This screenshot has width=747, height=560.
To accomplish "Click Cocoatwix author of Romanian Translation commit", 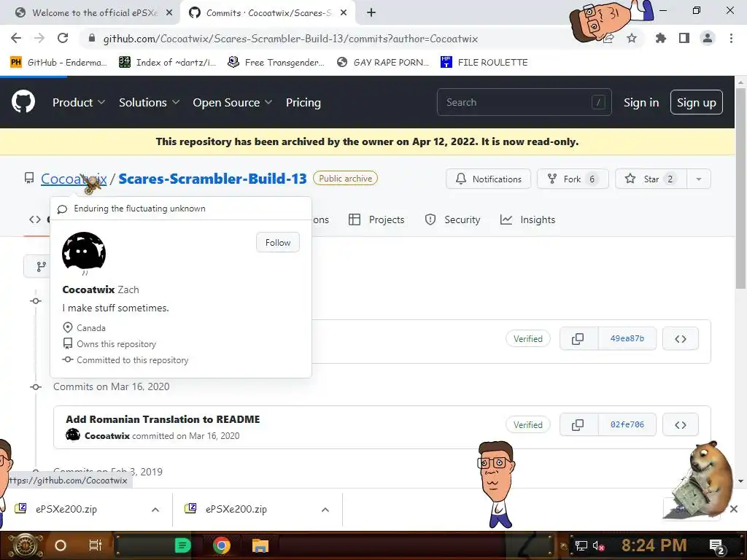I will 107,436.
